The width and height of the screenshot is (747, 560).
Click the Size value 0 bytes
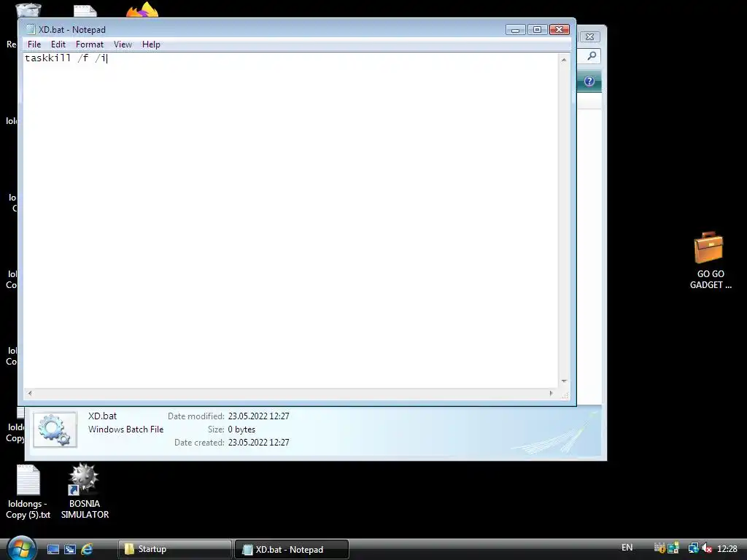click(241, 429)
